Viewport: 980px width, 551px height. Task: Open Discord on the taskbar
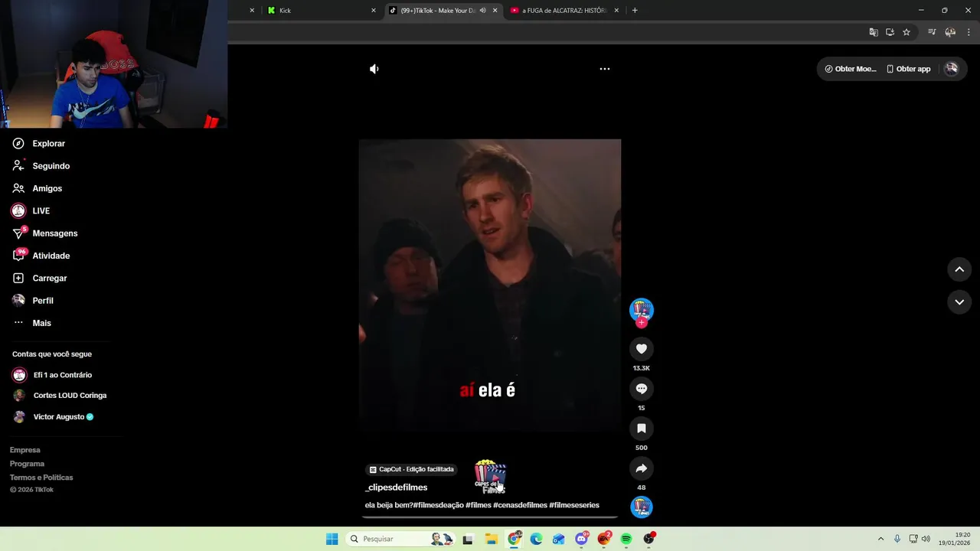point(582,540)
